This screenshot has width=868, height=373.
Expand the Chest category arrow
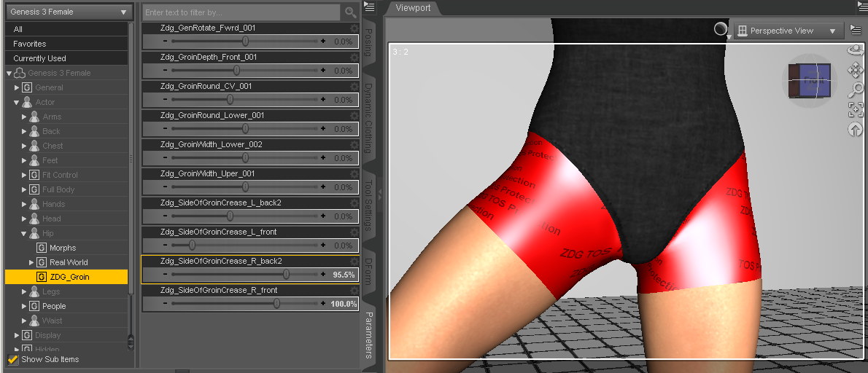point(24,146)
